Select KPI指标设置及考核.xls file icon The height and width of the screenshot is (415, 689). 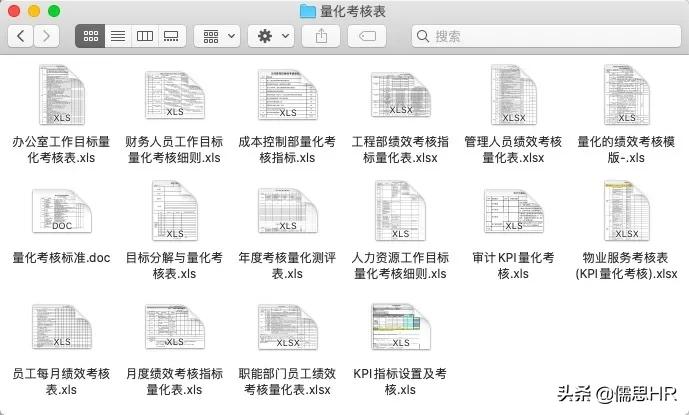[401, 327]
